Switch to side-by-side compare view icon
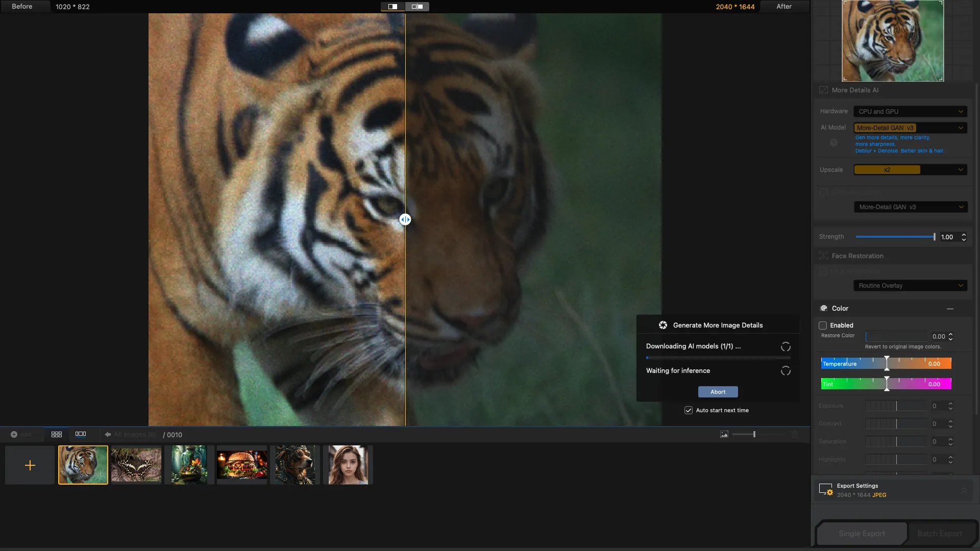 tap(417, 7)
